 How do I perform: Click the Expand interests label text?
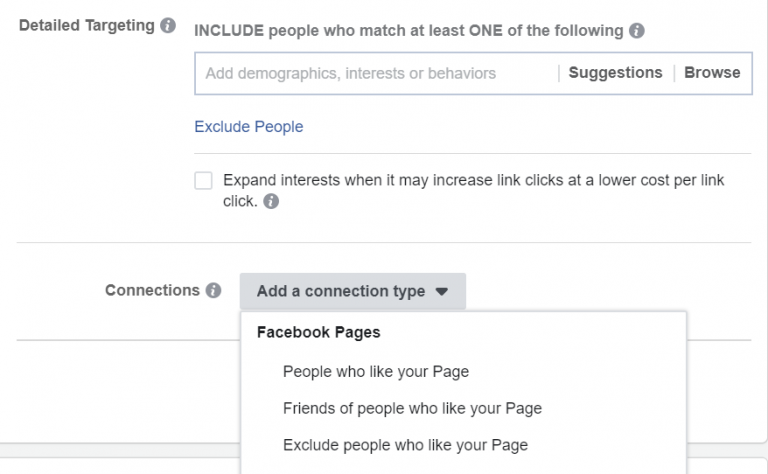[x=473, y=181]
